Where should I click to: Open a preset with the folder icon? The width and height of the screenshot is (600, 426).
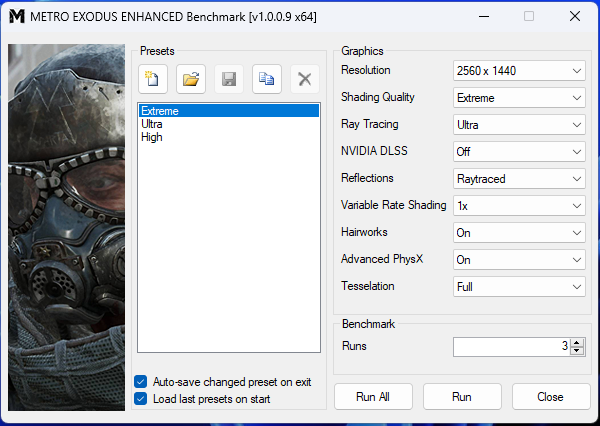[x=191, y=79]
